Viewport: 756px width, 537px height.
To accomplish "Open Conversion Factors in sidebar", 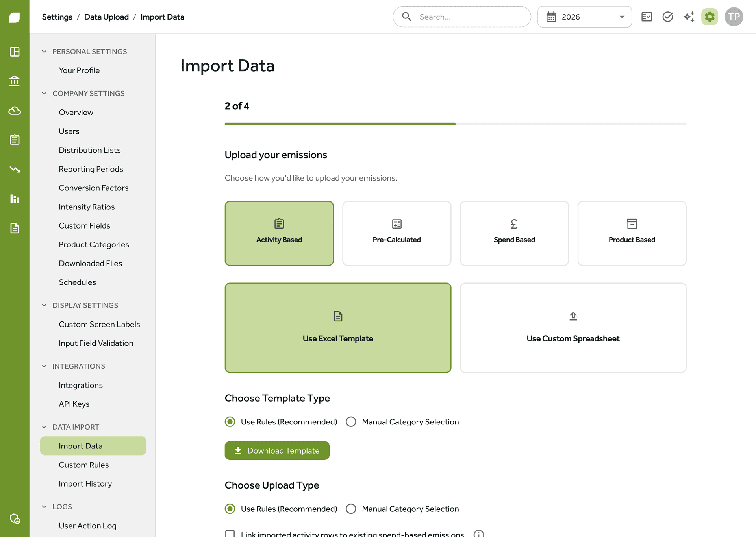I will click(x=94, y=188).
